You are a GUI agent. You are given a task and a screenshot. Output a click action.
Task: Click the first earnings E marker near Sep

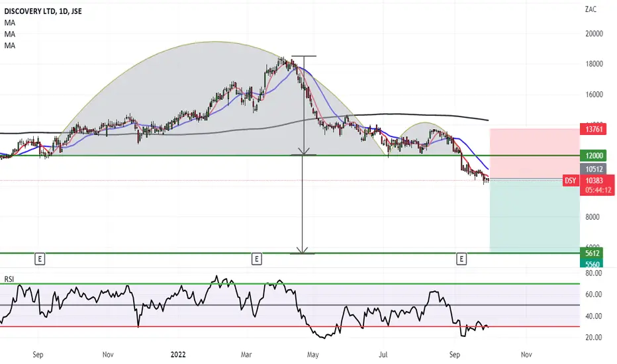pyautogui.click(x=39, y=259)
